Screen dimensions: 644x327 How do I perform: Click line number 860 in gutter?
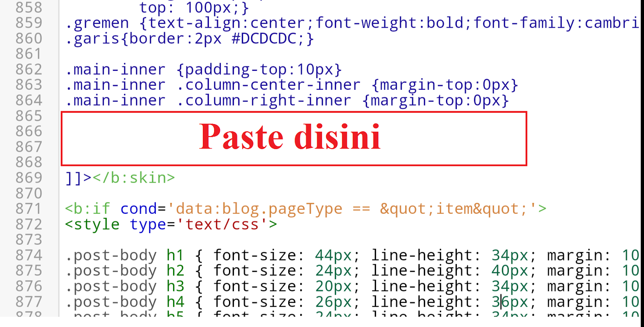[29, 39]
